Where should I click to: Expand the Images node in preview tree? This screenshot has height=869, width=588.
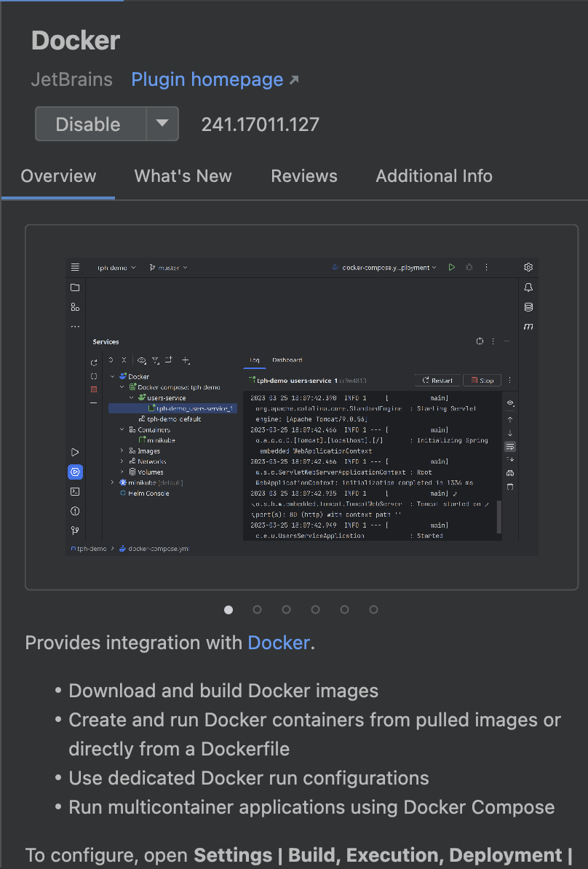click(122, 451)
